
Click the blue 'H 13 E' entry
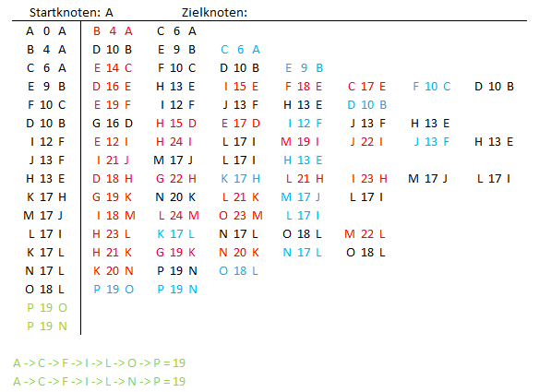click(303, 160)
